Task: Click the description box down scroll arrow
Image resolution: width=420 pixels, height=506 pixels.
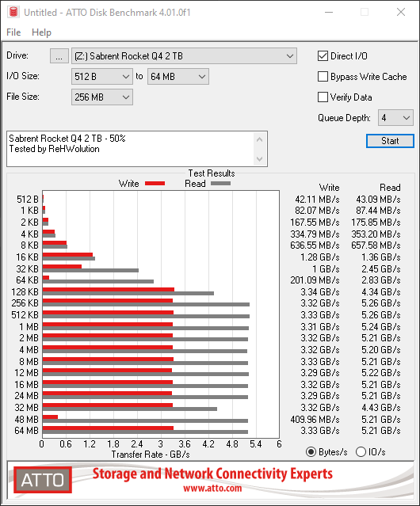Action: tap(259, 159)
